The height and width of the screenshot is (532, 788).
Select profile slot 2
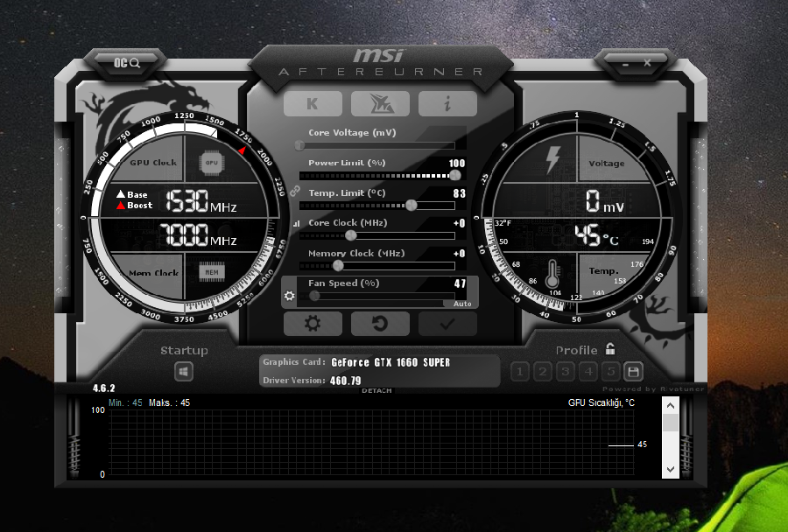(543, 372)
